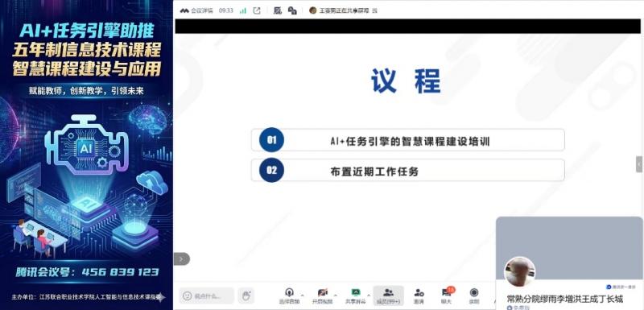Click the Tencent Meeting logo icon

click(x=184, y=10)
